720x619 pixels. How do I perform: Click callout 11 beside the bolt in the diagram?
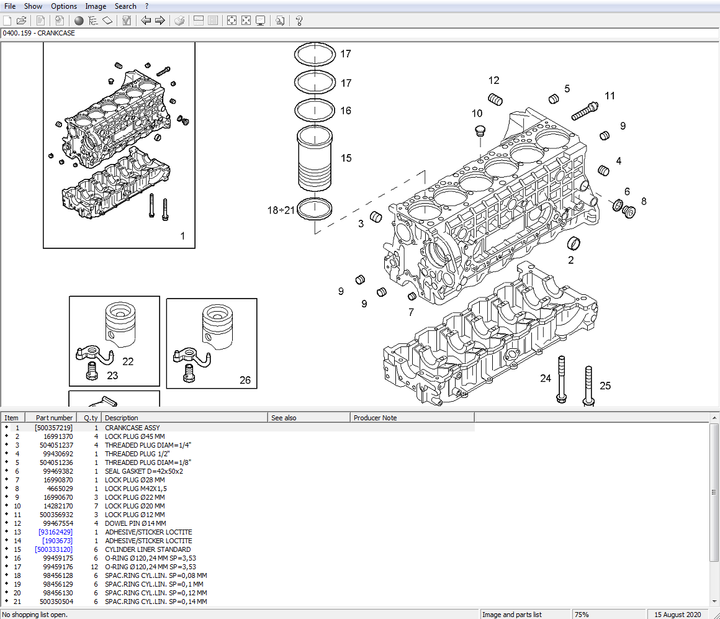click(x=610, y=96)
